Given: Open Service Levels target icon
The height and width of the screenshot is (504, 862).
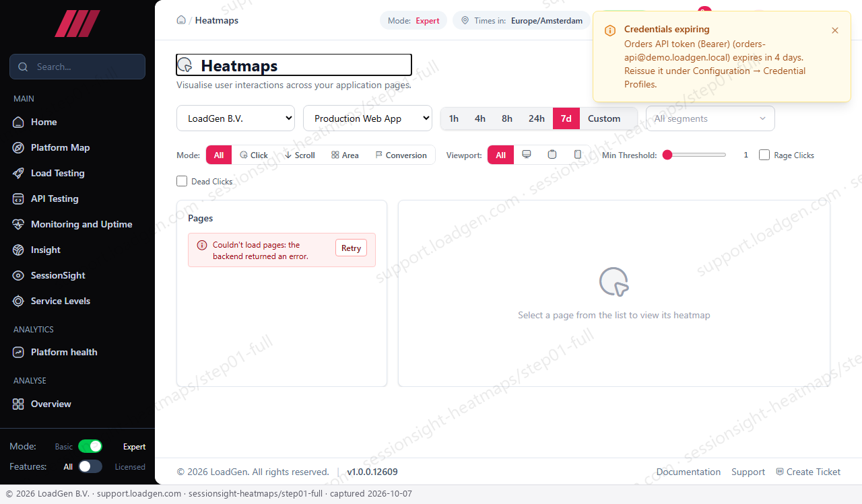Looking at the screenshot, I should (x=18, y=301).
